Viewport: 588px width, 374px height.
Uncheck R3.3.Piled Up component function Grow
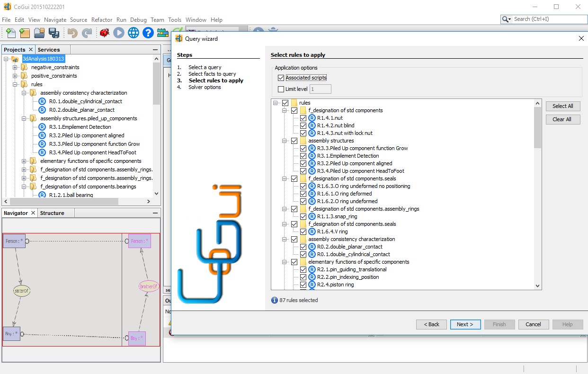pyautogui.click(x=303, y=148)
